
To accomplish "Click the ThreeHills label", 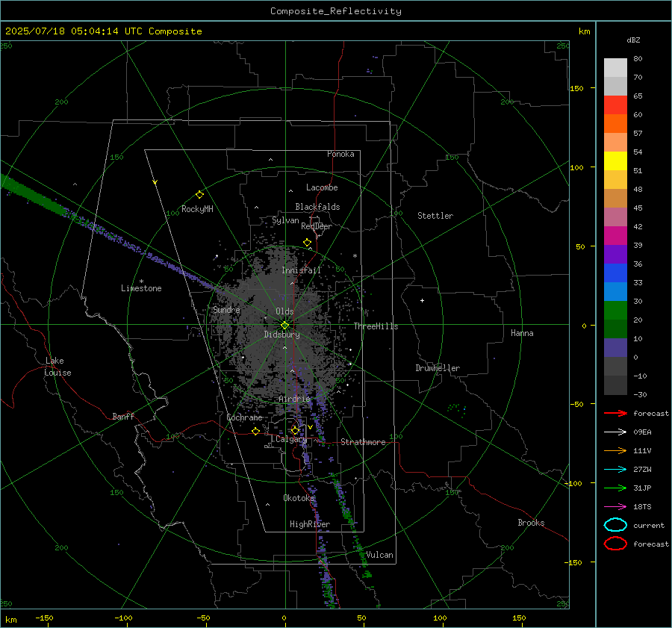I will (376, 326).
